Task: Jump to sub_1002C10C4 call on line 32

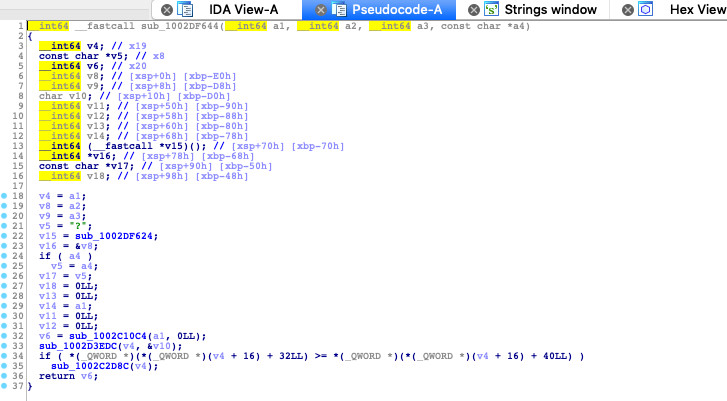Action: (108, 336)
